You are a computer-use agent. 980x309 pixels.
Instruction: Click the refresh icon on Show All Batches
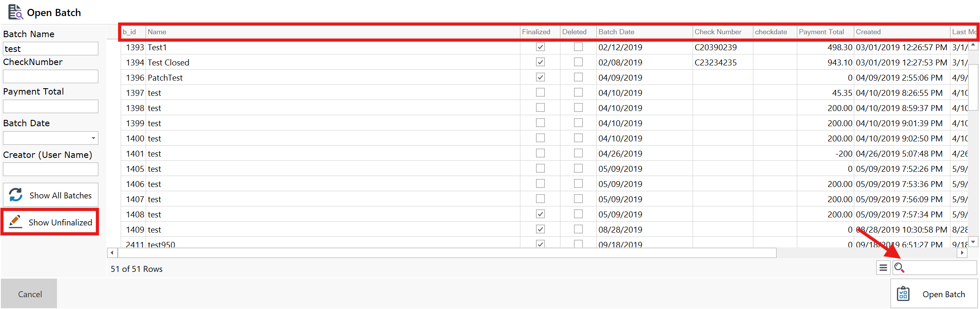click(16, 195)
